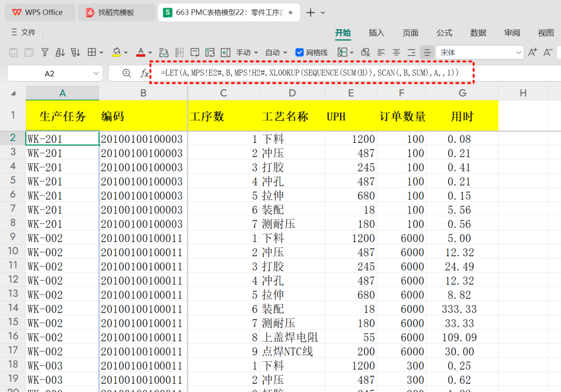Switch to the 页面 ribbon tab
The width and height of the screenshot is (561, 392).
point(410,33)
